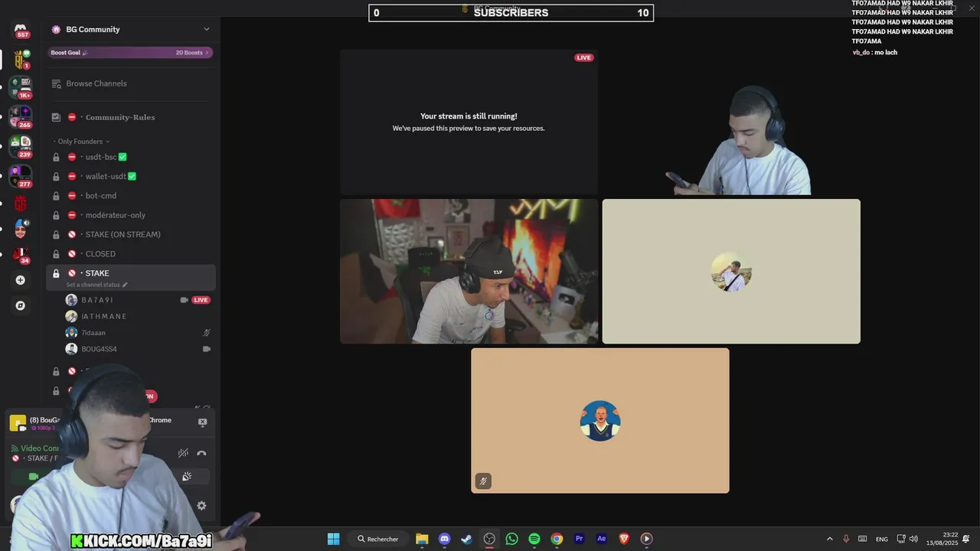Click the LIVE badge on paused stream
This screenshot has height=551, width=980.
point(584,57)
